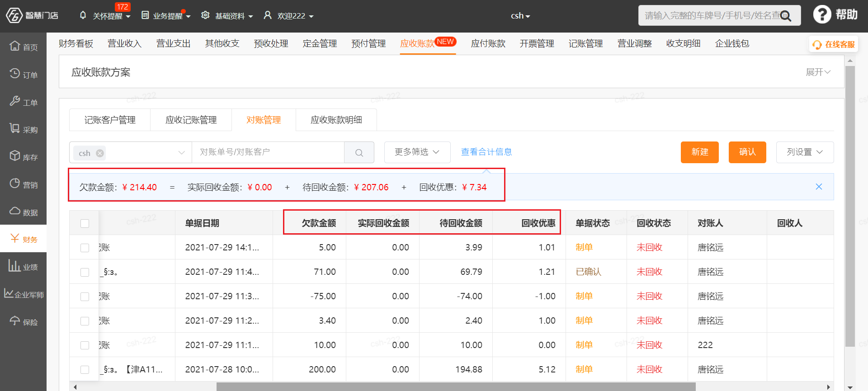
Task: Open the 关怀提醒 dropdown
Action: (111, 16)
